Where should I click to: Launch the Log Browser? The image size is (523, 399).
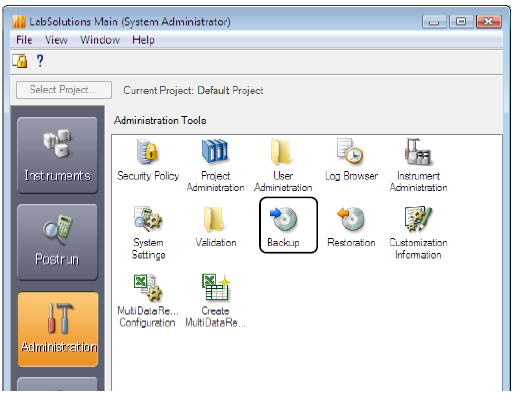click(x=351, y=160)
